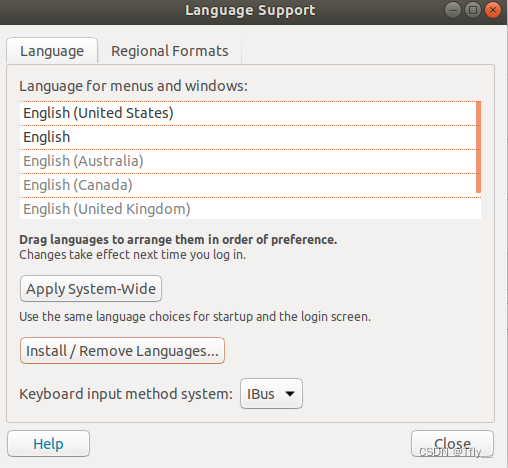Image resolution: width=508 pixels, height=468 pixels.
Task: Select the Language tab
Action: 52,51
